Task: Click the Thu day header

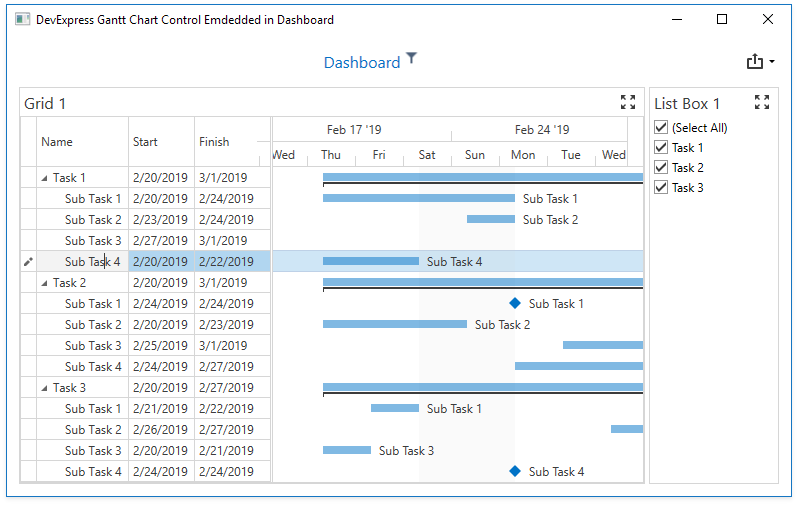Action: pyautogui.click(x=331, y=155)
